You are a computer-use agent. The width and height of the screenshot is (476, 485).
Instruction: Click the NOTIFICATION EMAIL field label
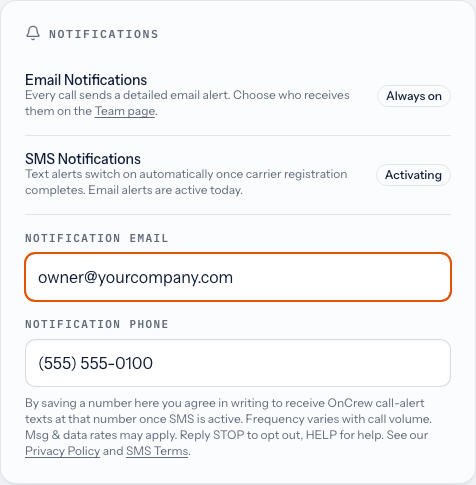97,238
